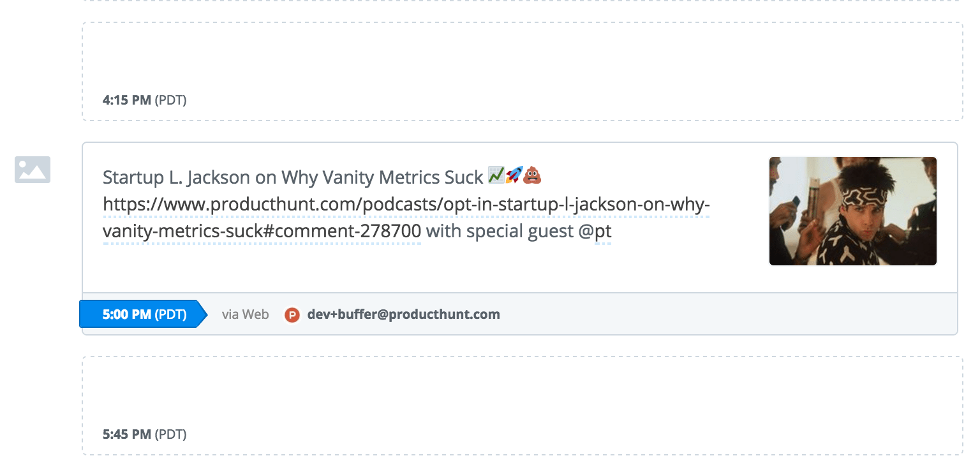
Task: Click the picture placeholder icon in the left margin
Action: pyautogui.click(x=33, y=169)
